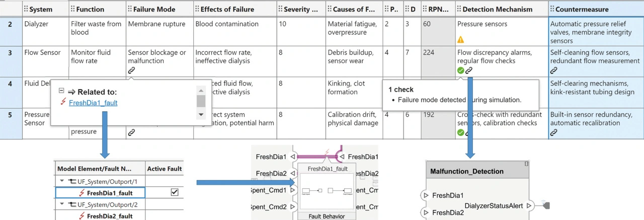Viewport: 644px width, 220px height.
Task: Click lightning fault icon above FreshDia1_fault block
Action: [x=328, y=152]
